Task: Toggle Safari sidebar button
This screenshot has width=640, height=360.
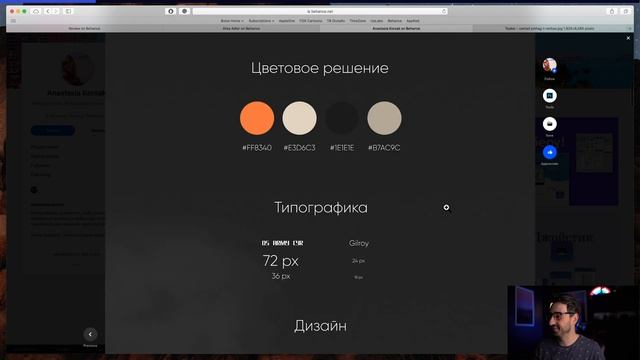Action: pyautogui.click(x=68, y=11)
